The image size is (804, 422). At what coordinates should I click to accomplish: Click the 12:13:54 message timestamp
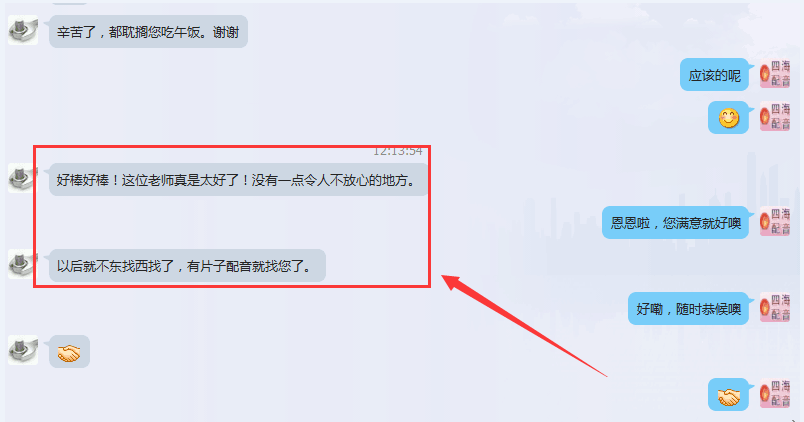click(397, 152)
